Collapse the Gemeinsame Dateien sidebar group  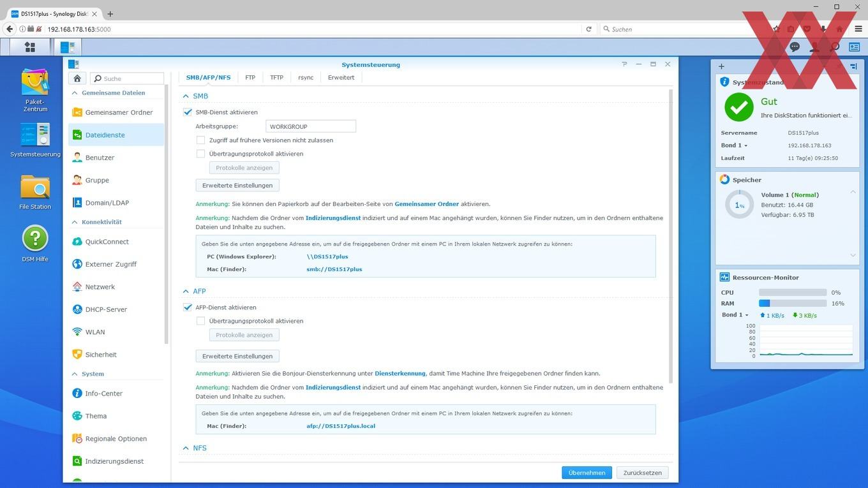[75, 93]
